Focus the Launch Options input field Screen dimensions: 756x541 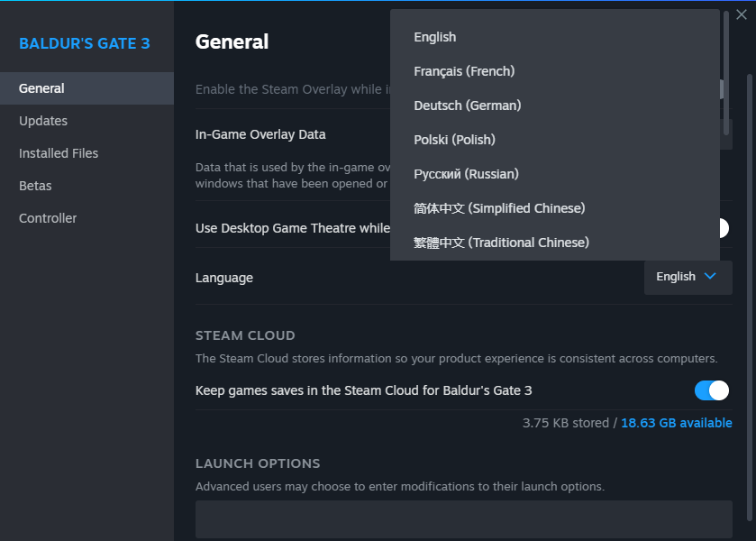[x=464, y=519]
